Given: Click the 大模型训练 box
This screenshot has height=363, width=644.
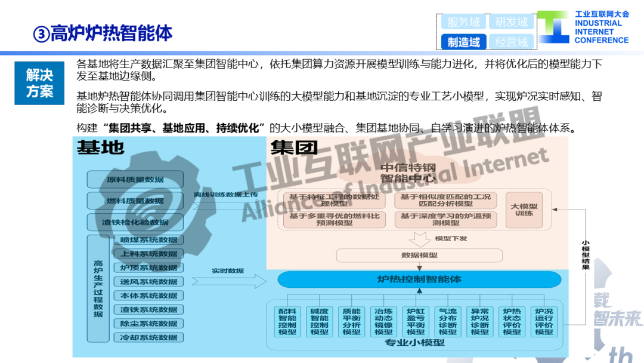Looking at the screenshot, I should 524,210.
